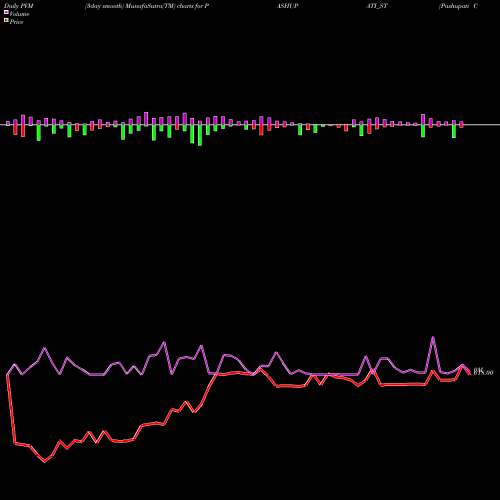Click the price value label at the line end
The height and width of the screenshot is (500, 500).
tap(483, 372)
